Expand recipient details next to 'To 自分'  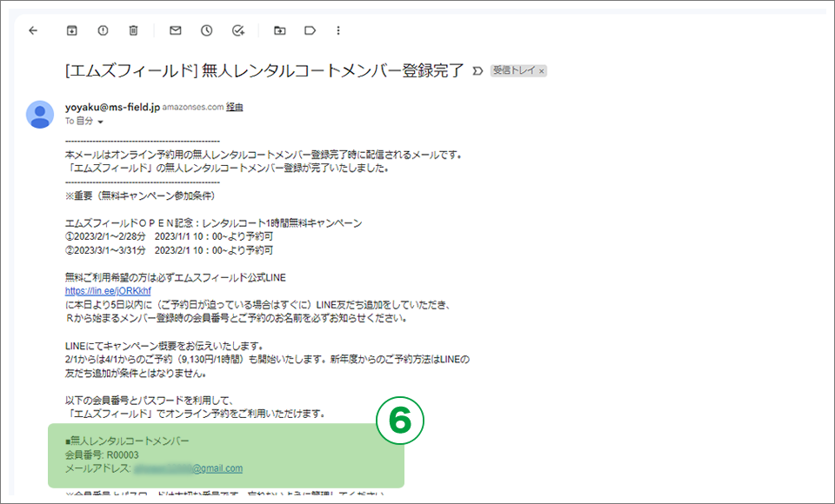[x=100, y=123]
